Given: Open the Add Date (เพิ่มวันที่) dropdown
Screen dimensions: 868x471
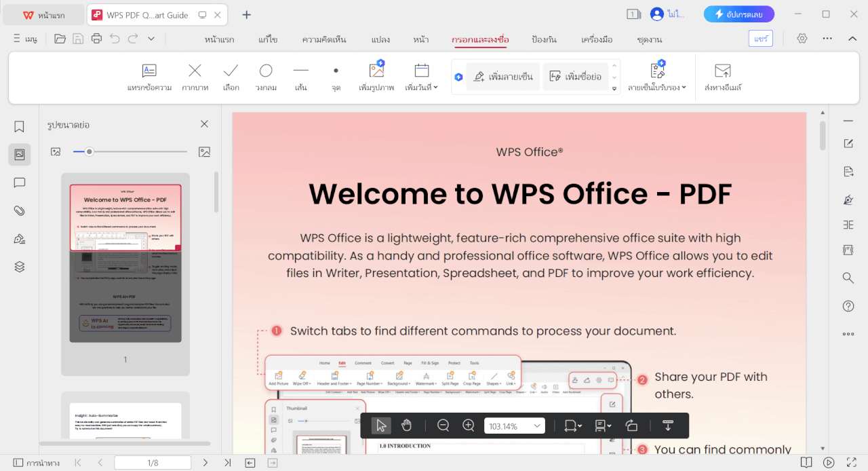Looking at the screenshot, I should point(422,77).
